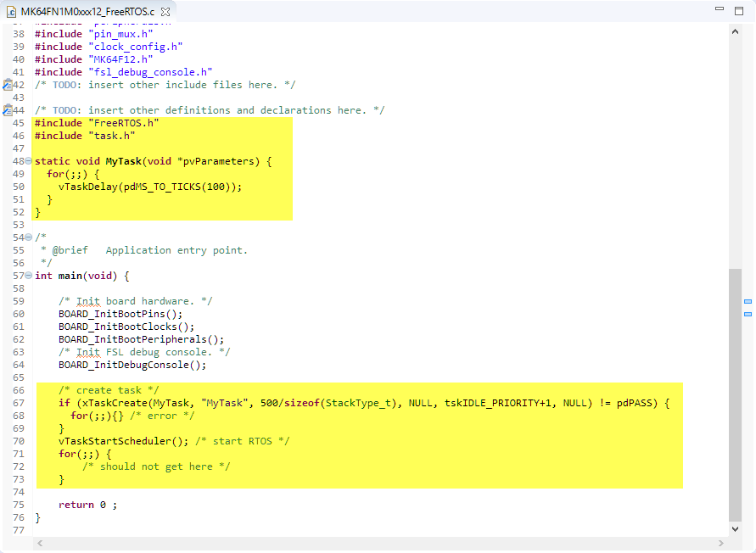This screenshot has width=756, height=553.
Task: Click the TODO task marker on line 42
Action: click(7, 85)
